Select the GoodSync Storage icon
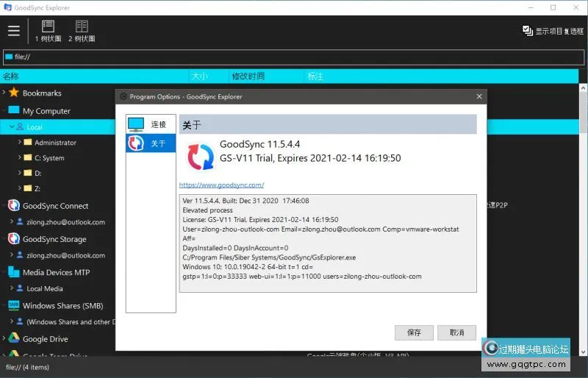 coord(13,239)
